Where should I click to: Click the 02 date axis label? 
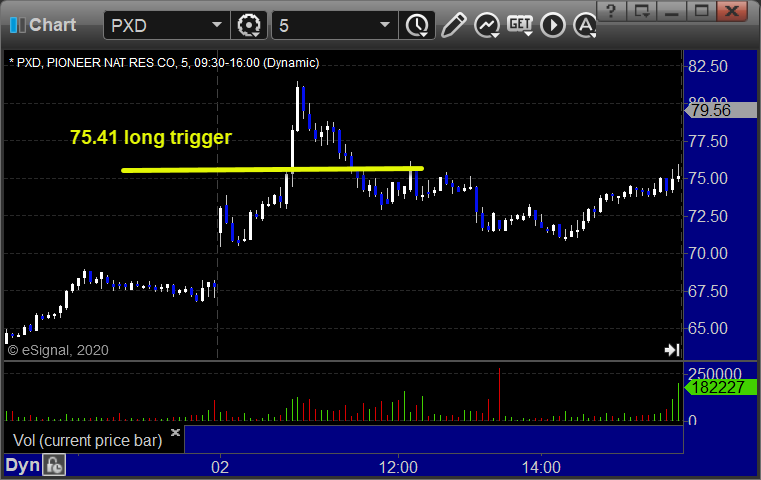[220, 467]
